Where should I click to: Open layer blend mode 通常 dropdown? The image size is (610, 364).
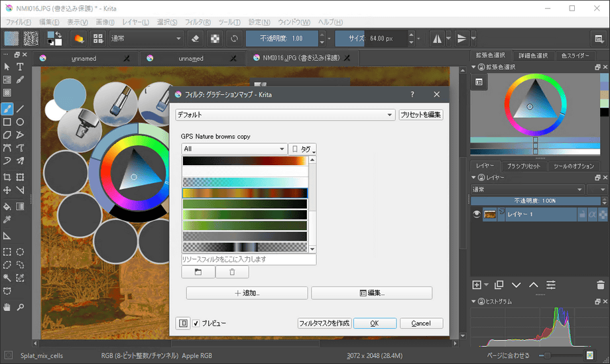click(x=528, y=190)
